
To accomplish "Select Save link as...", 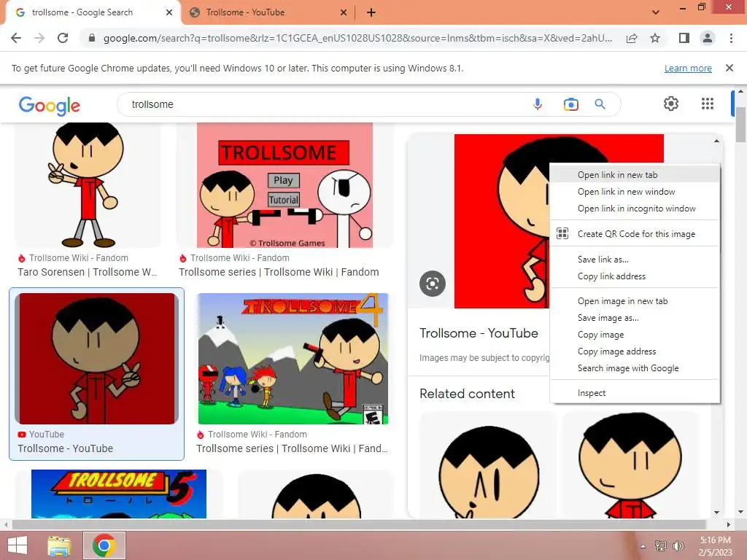I will (x=635, y=260).
